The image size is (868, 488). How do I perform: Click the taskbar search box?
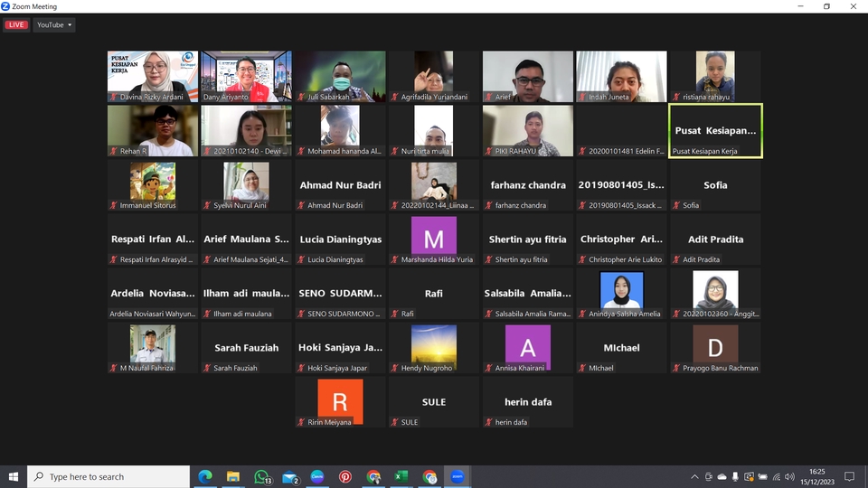[108, 476]
